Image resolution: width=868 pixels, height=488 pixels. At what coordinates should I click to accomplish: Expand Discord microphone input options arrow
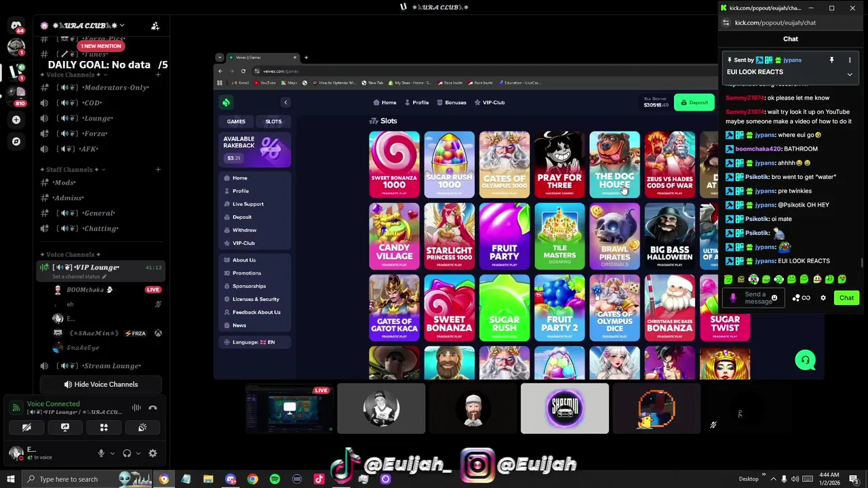[x=112, y=453]
